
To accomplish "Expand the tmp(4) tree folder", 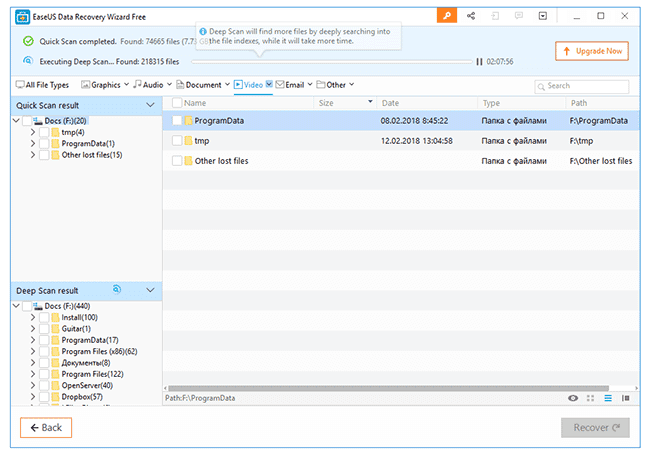I will [x=33, y=132].
